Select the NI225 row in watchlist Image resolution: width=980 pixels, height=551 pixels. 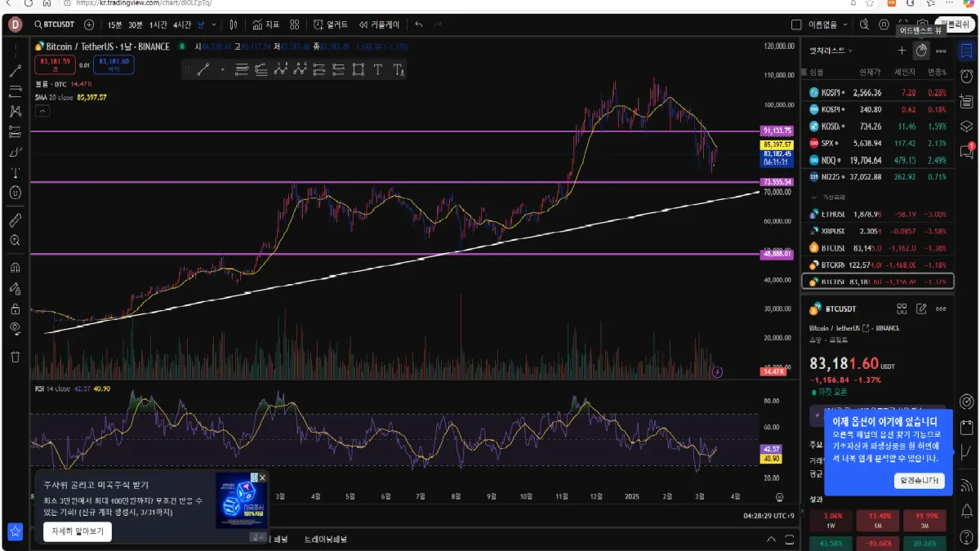tap(878, 176)
